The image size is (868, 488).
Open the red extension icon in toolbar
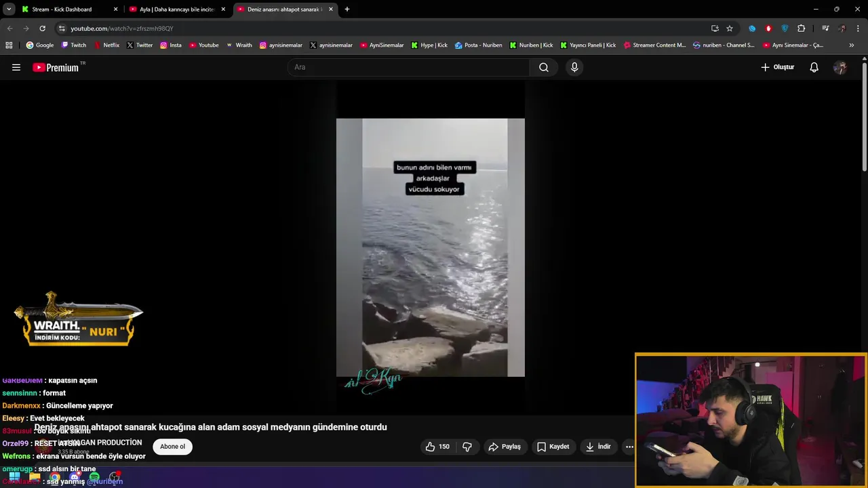(x=768, y=28)
